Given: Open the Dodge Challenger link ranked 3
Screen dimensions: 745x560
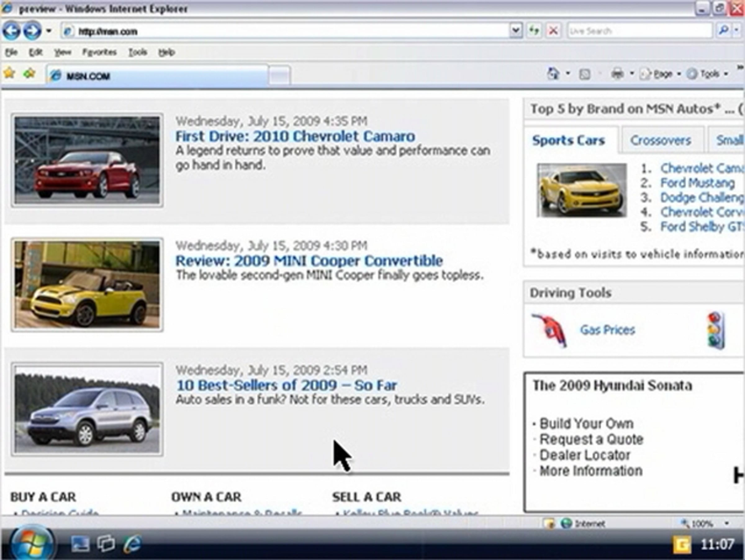Looking at the screenshot, I should coord(702,198).
